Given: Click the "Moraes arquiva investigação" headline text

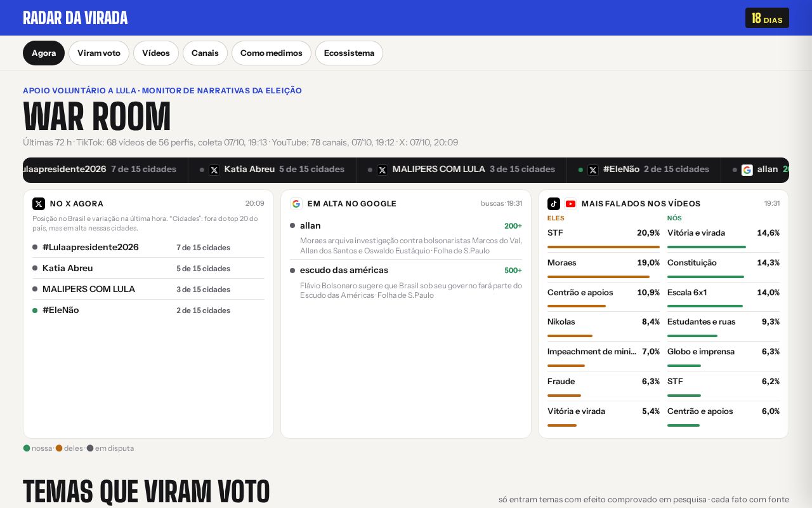Looking at the screenshot, I should point(411,246).
